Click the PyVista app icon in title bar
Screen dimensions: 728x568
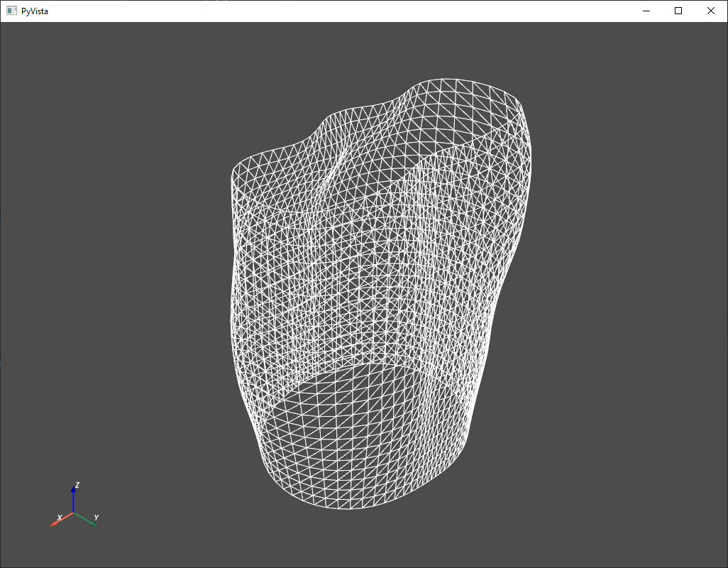pos(11,11)
